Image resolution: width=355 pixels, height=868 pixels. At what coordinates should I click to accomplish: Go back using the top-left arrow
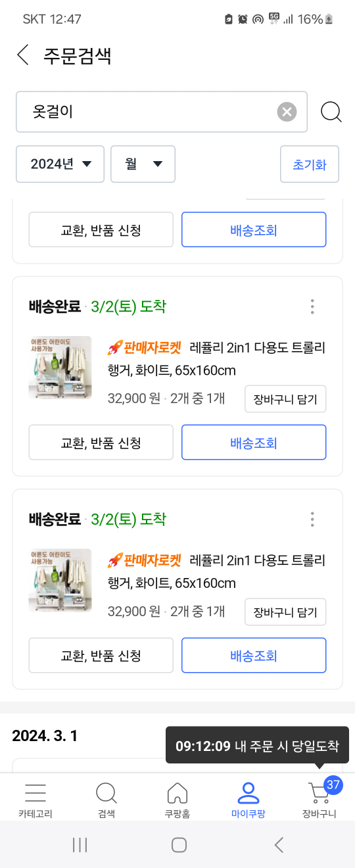click(x=23, y=55)
